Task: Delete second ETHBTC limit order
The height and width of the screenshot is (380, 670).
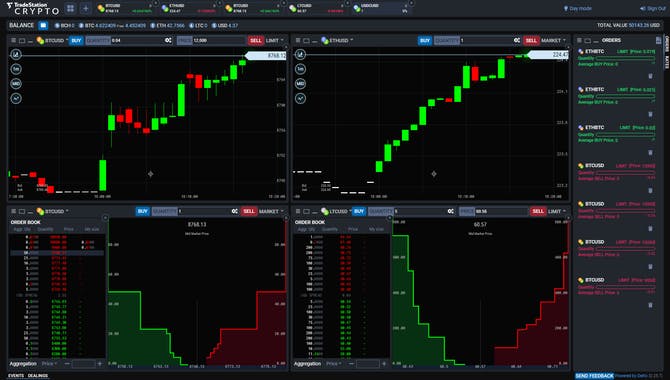Action: [650, 114]
